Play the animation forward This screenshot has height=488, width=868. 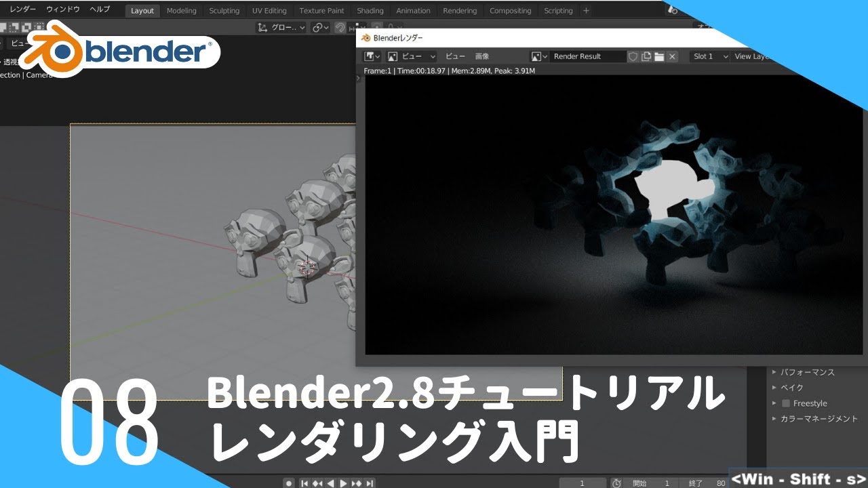(x=343, y=483)
